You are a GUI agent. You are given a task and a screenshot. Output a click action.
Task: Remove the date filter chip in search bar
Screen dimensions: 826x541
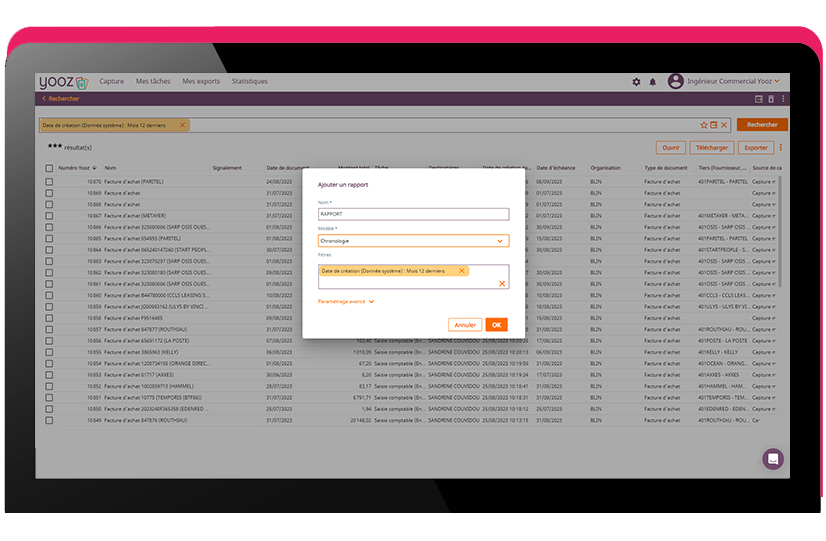182,125
